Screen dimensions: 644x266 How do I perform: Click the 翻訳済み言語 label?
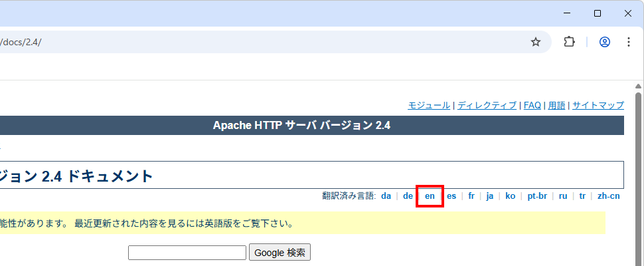tap(349, 196)
